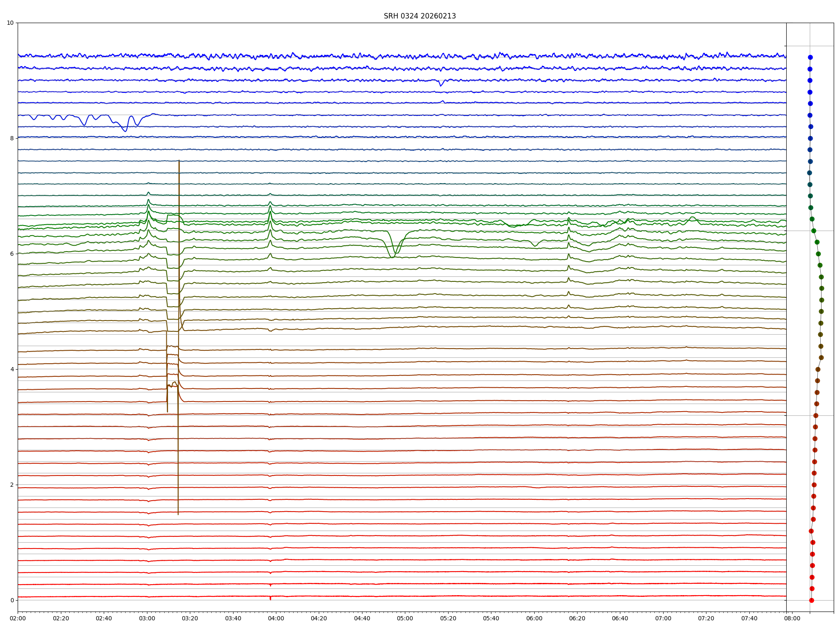Click the 03:00 time axis label
The height and width of the screenshot is (630, 840).
[x=147, y=618]
